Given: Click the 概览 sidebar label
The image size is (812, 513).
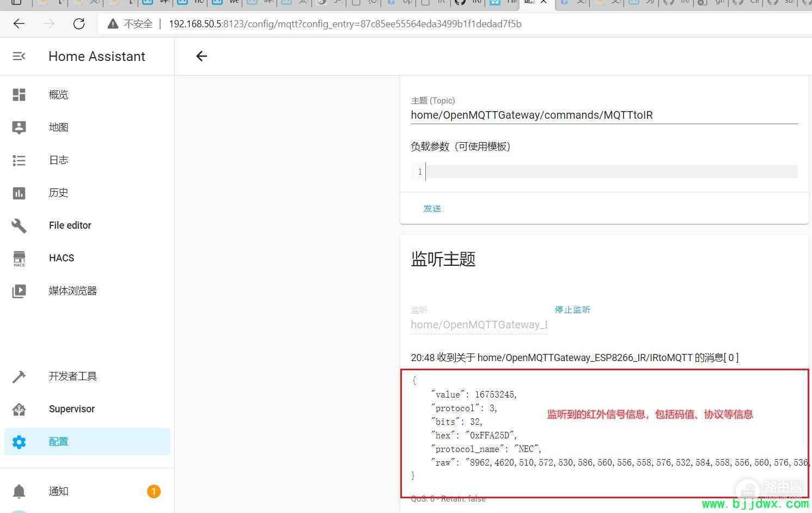Looking at the screenshot, I should pos(59,95).
